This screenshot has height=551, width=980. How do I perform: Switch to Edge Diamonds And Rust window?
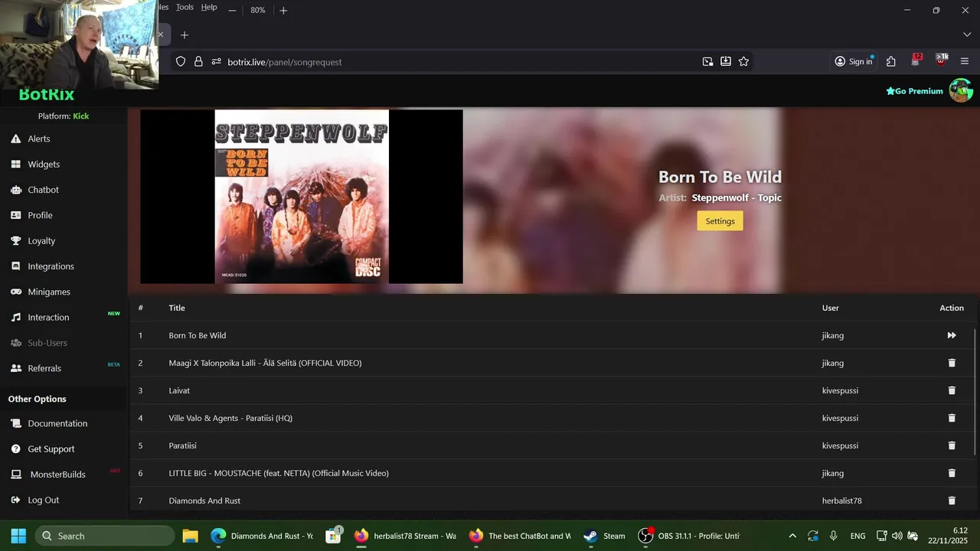[262, 536]
